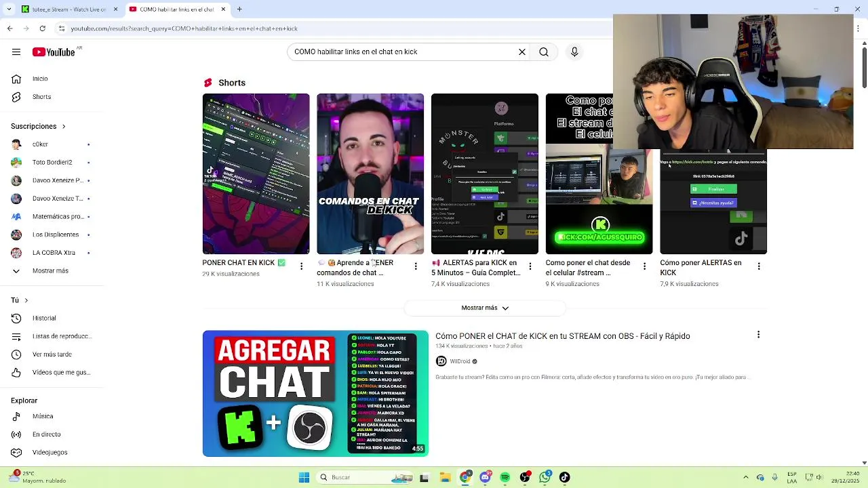Click the YouTube logo

tap(54, 52)
